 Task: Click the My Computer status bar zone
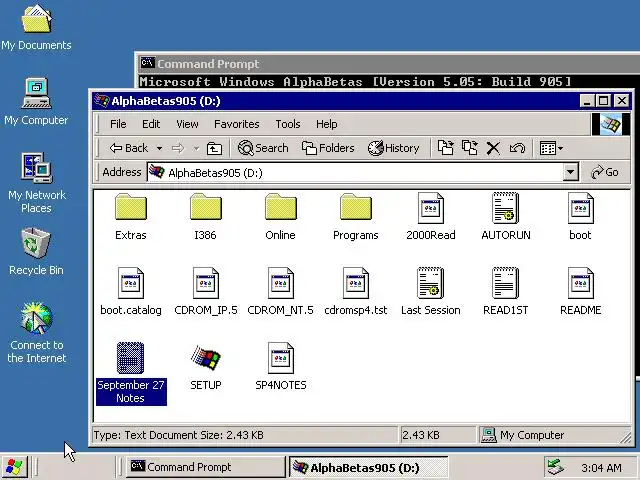coord(554,435)
